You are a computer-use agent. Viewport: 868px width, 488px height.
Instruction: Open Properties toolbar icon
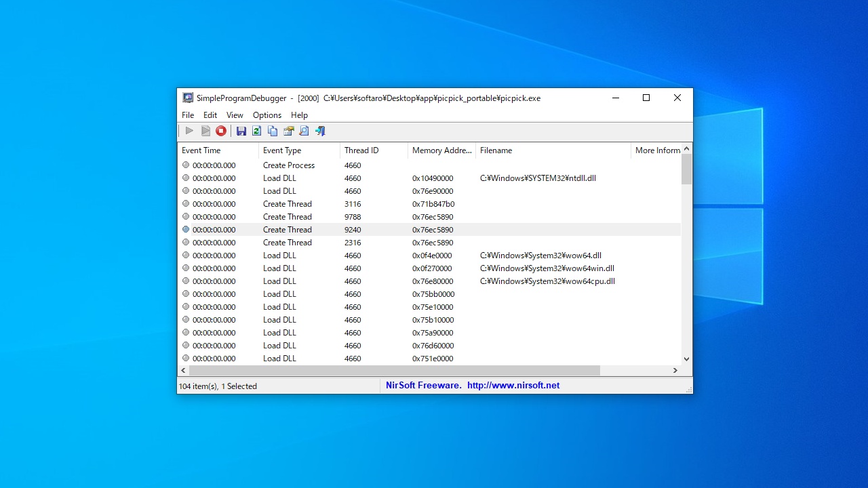tap(288, 131)
